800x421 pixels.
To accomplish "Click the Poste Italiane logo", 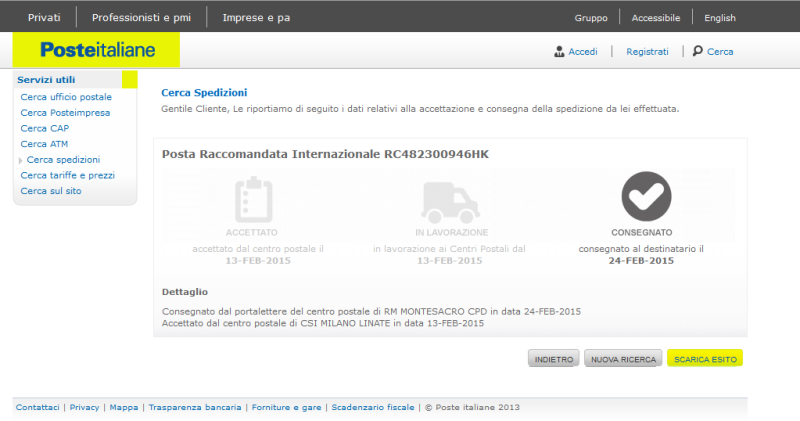I will pyautogui.click(x=97, y=50).
